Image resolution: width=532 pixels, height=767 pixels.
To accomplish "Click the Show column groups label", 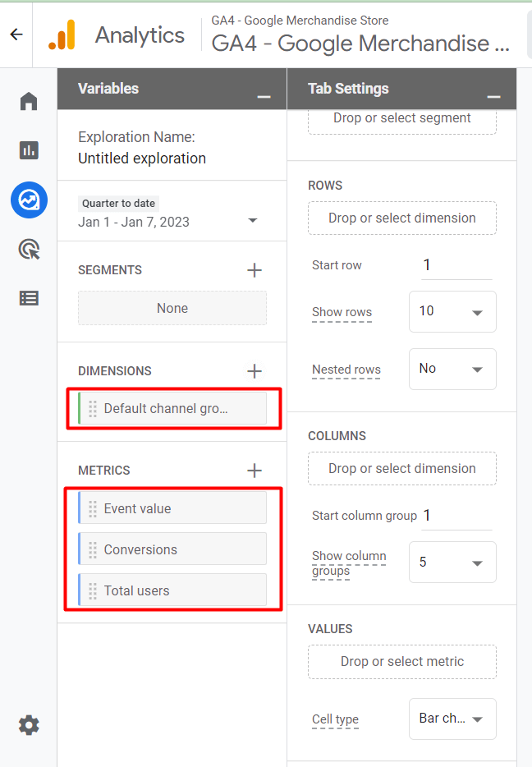I will click(x=349, y=563).
